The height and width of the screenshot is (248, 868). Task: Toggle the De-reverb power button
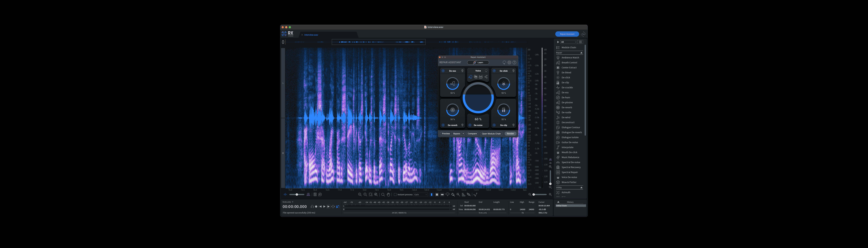(x=443, y=125)
